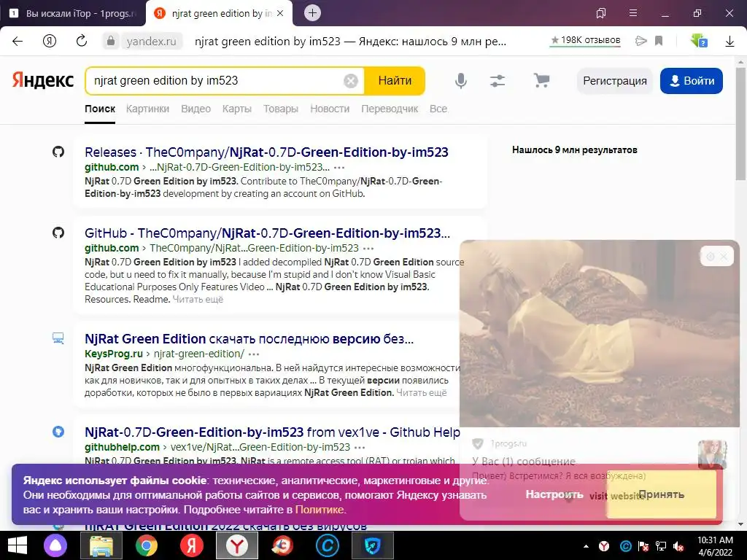Open the ad popup image thumbnail
Image resolution: width=747 pixels, height=560 pixels.
tap(712, 454)
